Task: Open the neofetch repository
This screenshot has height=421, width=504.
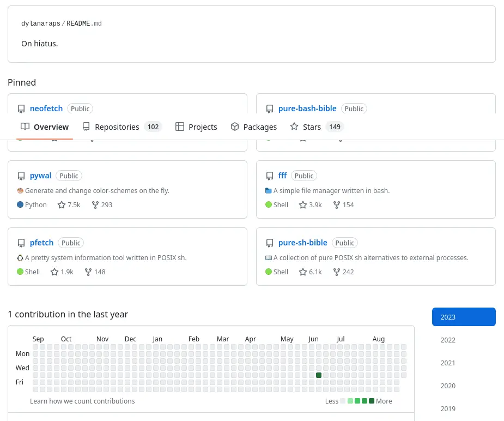Action: point(46,109)
